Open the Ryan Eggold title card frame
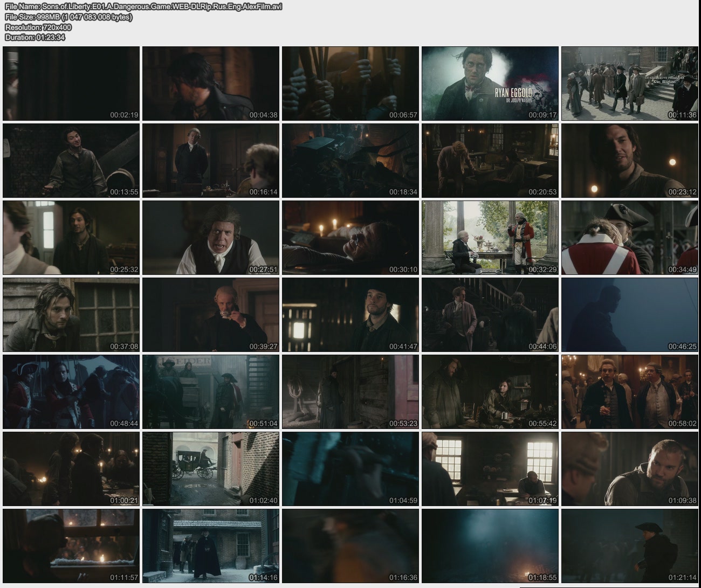This screenshot has width=701, height=588. (490, 84)
